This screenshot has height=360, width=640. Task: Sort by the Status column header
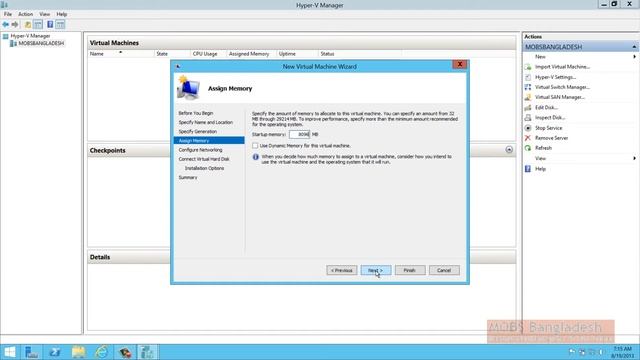(x=360, y=54)
